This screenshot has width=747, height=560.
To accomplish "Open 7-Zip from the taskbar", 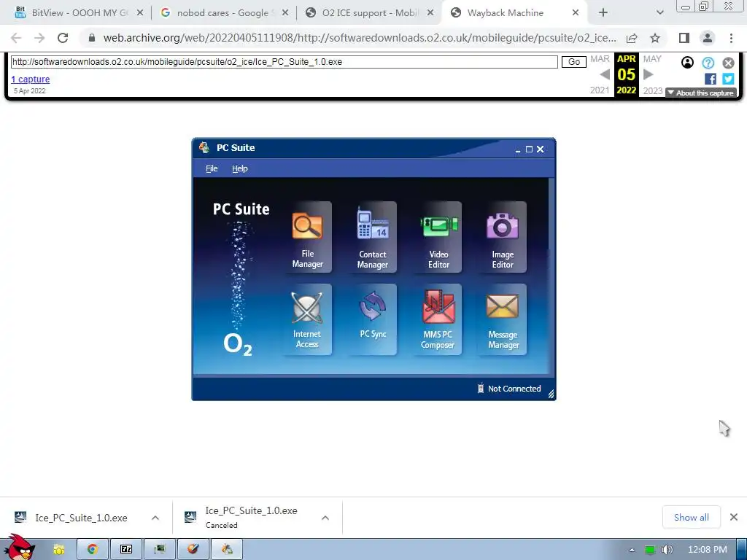I will tap(126, 549).
